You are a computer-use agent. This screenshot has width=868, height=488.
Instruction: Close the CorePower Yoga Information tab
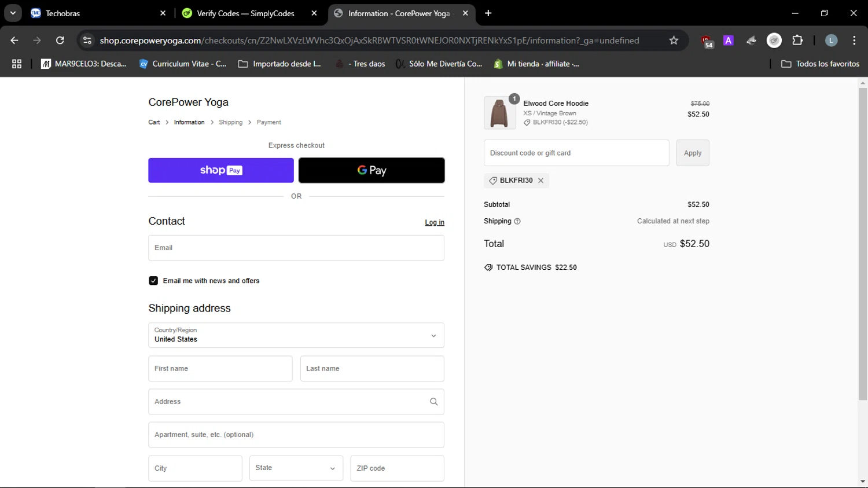pos(465,13)
